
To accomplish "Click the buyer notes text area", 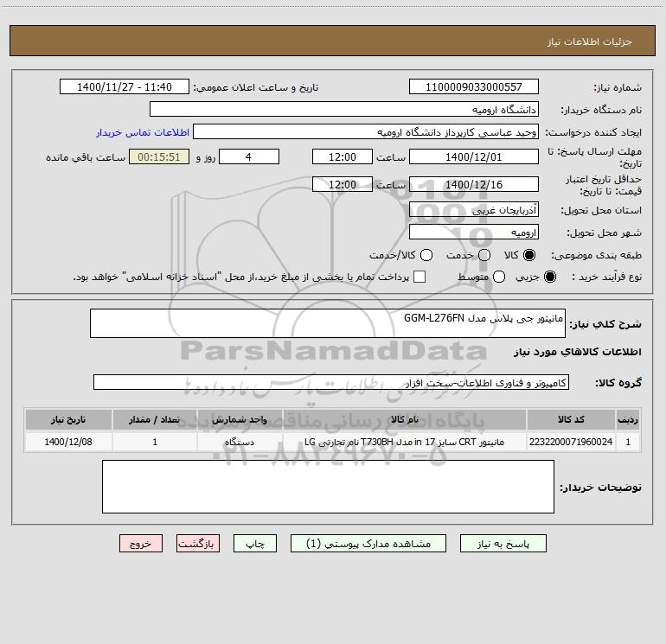I will 328,487.
